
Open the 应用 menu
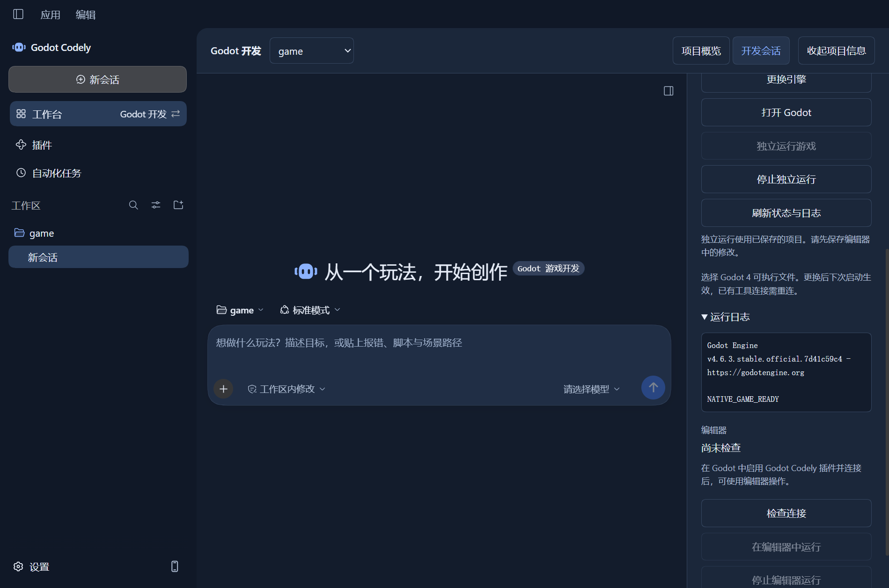pos(51,15)
